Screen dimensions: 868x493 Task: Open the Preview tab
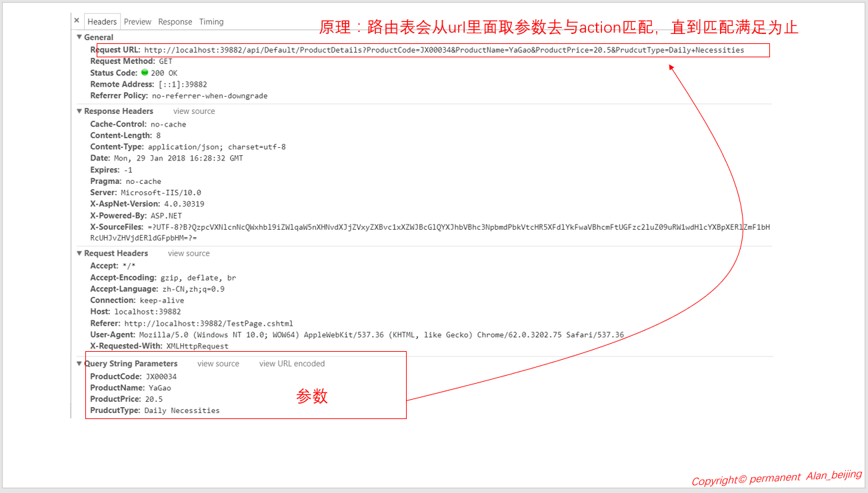click(x=137, y=21)
